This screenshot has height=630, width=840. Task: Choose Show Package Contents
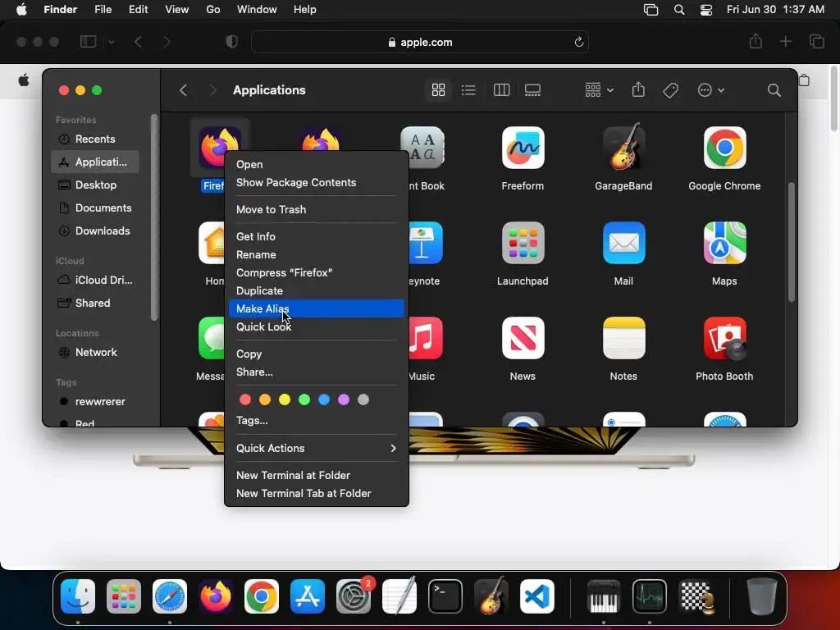click(x=316, y=183)
